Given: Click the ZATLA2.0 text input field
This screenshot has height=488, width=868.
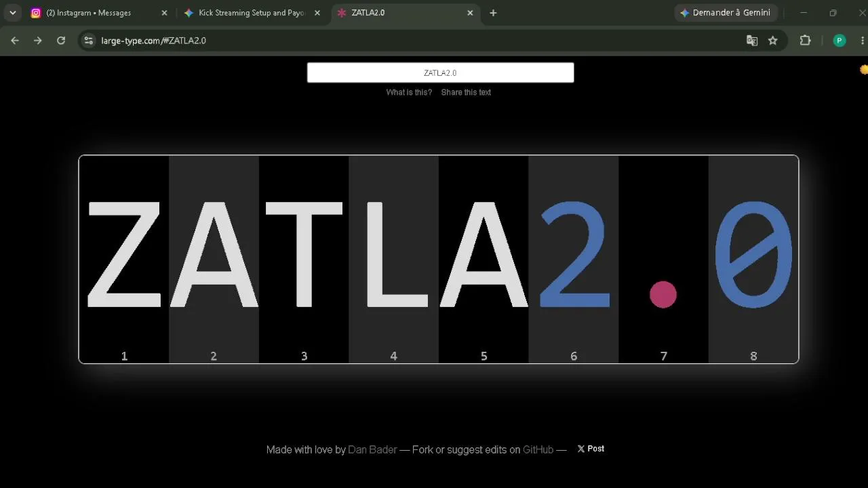Looking at the screenshot, I should pos(440,73).
